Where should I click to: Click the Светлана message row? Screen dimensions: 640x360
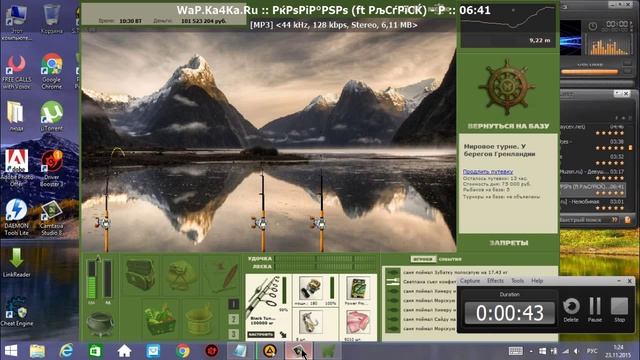click(429, 282)
